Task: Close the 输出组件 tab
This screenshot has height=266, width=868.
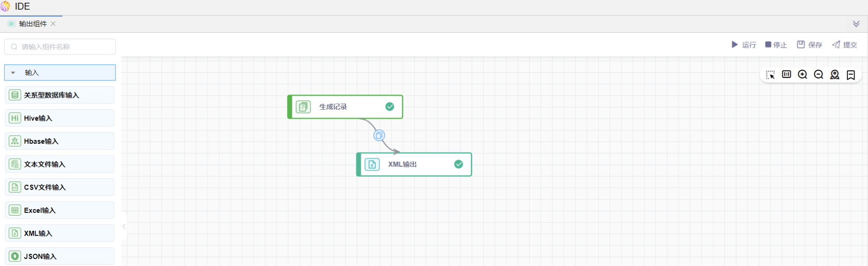Action: [x=53, y=24]
